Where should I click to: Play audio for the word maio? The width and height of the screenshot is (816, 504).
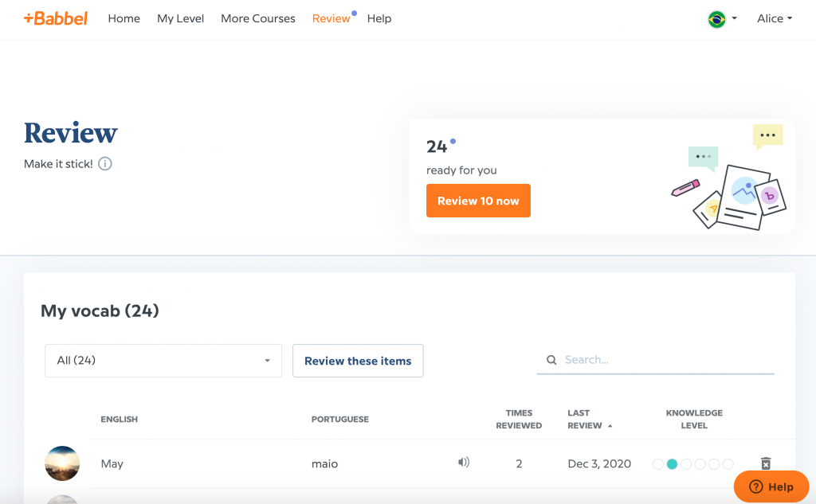464,463
